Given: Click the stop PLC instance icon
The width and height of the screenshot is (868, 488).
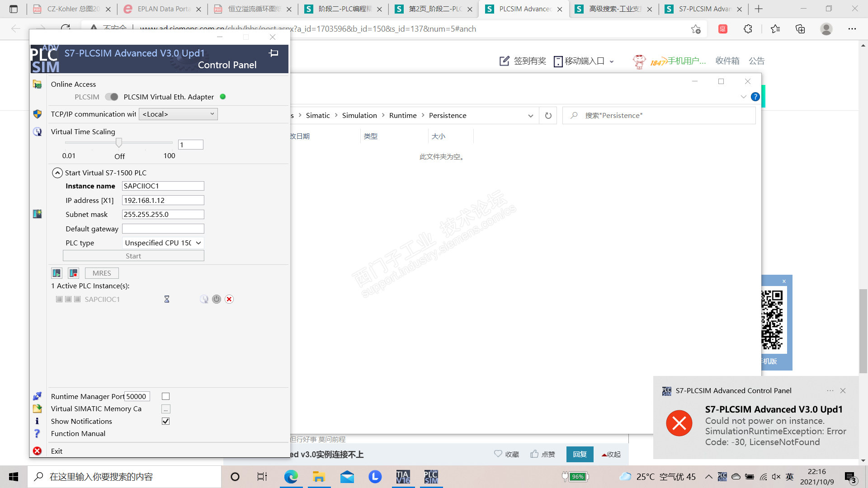Looking at the screenshot, I should [73, 273].
